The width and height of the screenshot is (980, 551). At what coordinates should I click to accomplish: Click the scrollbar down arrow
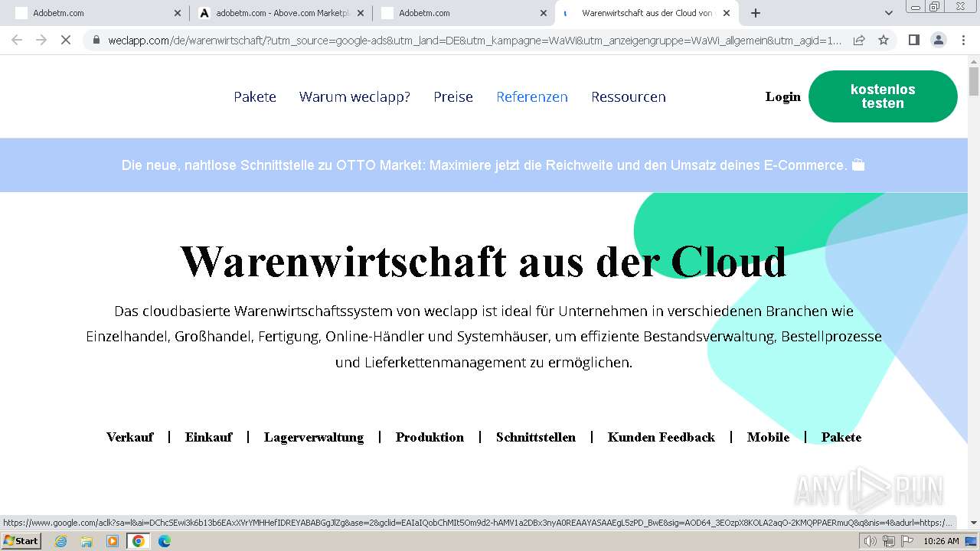pyautogui.click(x=974, y=523)
